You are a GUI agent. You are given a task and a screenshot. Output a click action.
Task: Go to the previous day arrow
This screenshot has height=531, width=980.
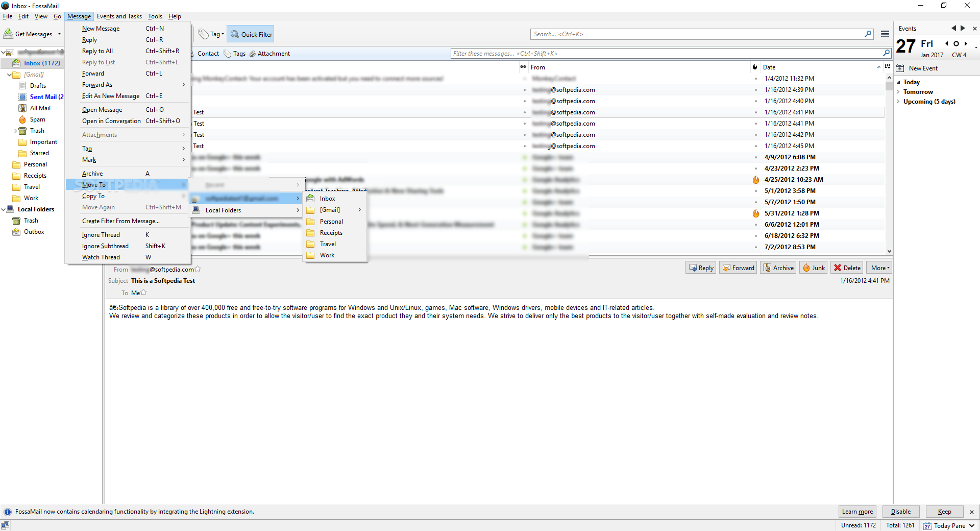pos(947,44)
